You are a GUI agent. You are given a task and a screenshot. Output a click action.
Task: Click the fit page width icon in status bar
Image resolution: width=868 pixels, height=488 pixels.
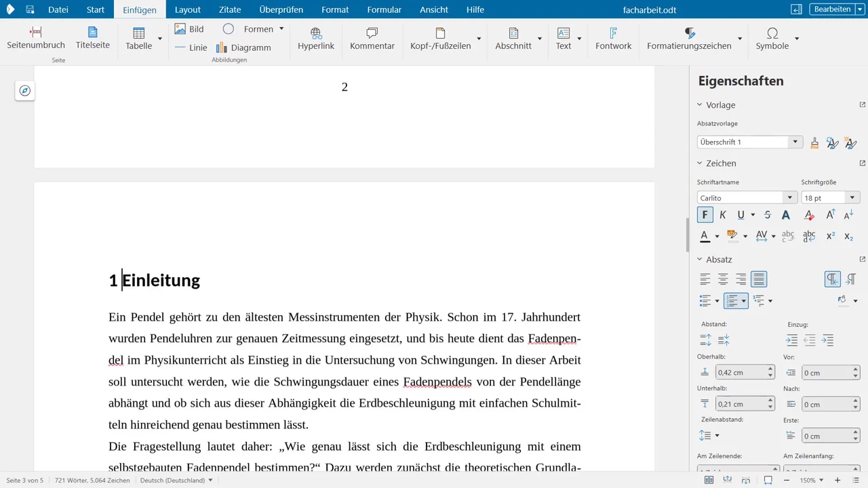tap(768, 480)
